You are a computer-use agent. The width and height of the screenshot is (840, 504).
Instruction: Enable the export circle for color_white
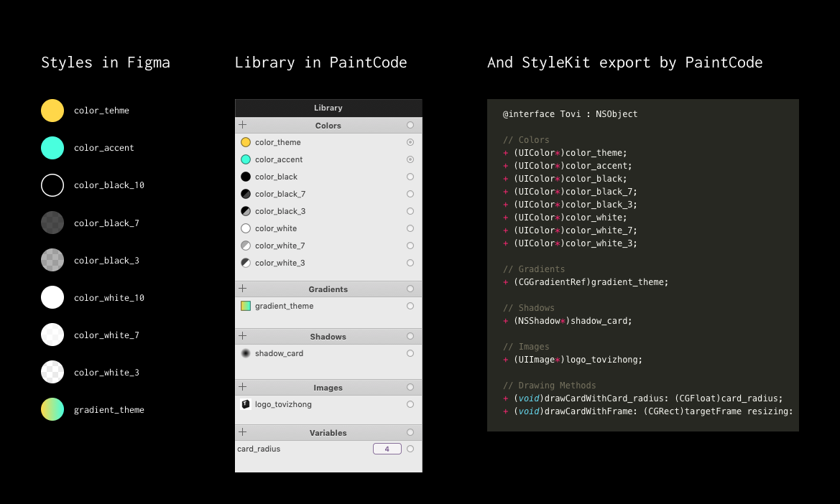[410, 228]
